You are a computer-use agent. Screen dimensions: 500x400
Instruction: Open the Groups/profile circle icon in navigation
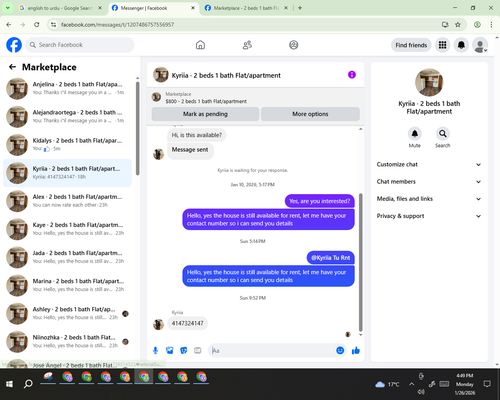[x=294, y=45]
